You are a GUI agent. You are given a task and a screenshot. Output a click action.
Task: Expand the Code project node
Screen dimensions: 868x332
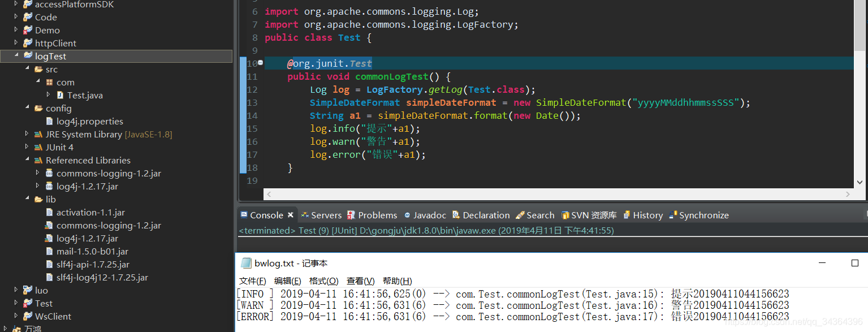point(16,17)
